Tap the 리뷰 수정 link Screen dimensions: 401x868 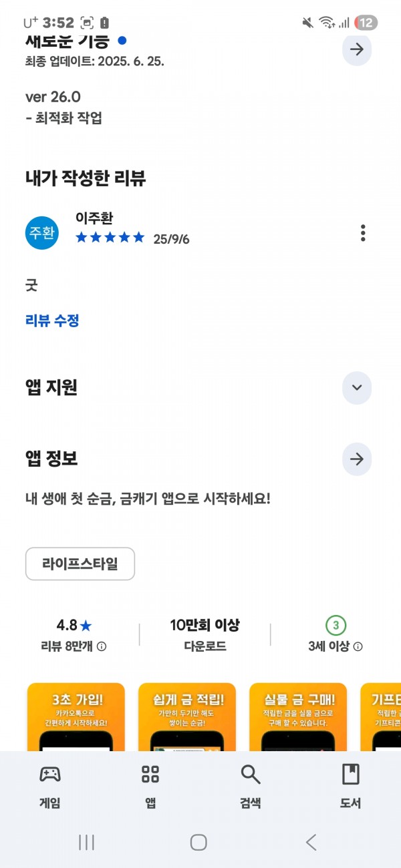tap(52, 320)
